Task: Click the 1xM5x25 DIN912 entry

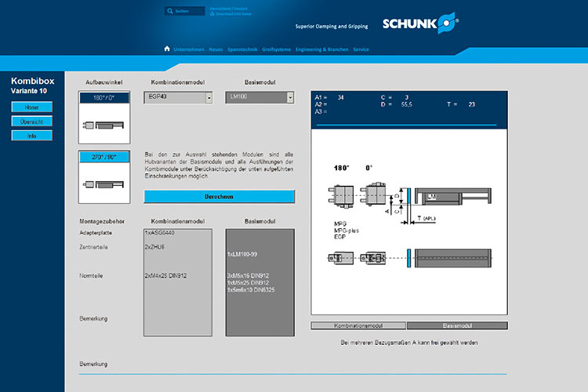Action: [248, 283]
